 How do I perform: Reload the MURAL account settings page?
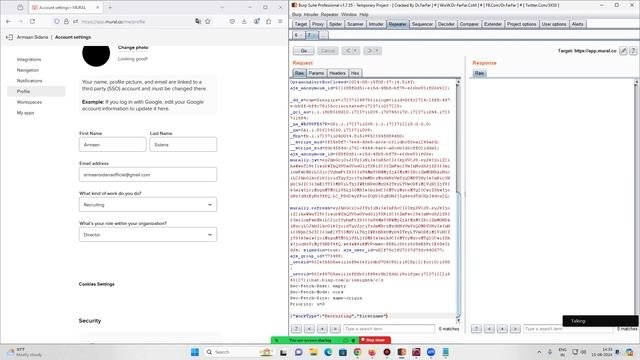[32, 21]
